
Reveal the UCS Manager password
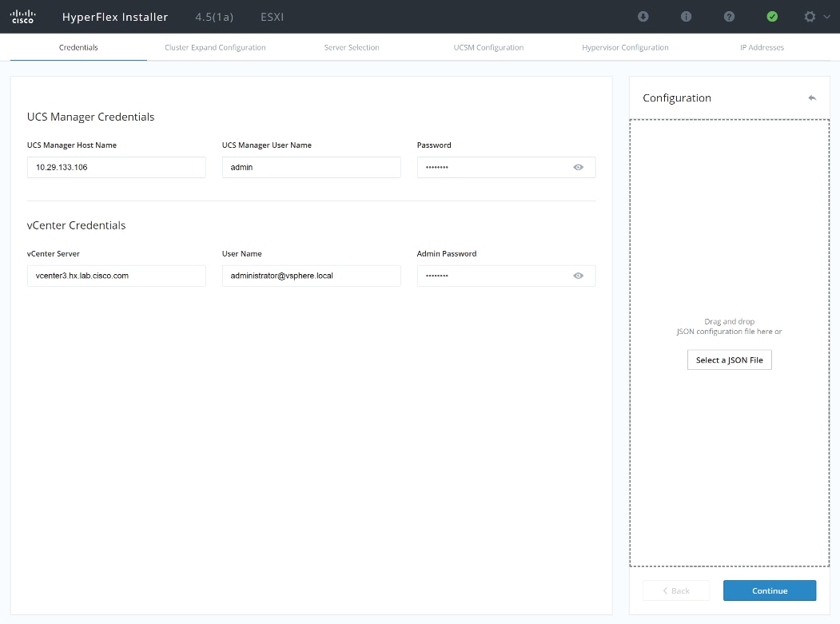(578, 167)
